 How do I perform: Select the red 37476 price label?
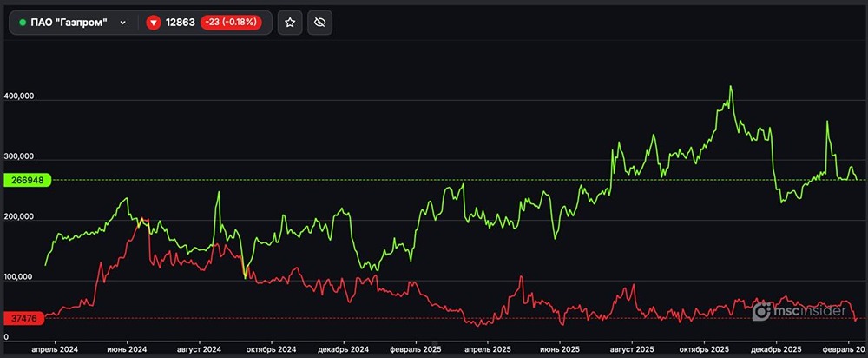pyautogui.click(x=23, y=319)
